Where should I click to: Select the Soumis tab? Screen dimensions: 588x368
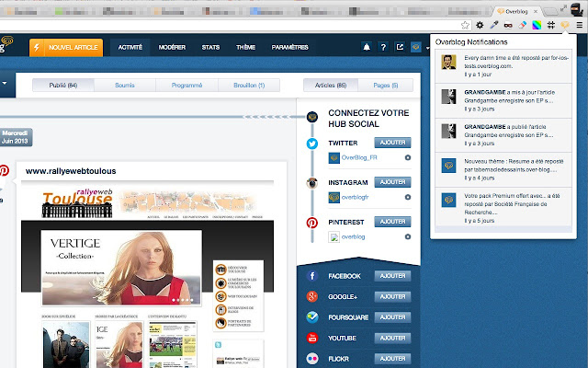point(125,86)
